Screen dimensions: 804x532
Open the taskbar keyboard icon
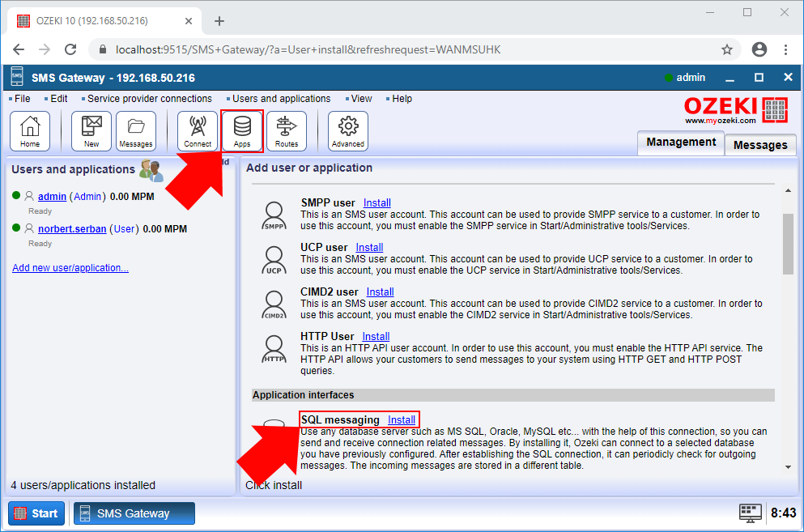click(750, 513)
